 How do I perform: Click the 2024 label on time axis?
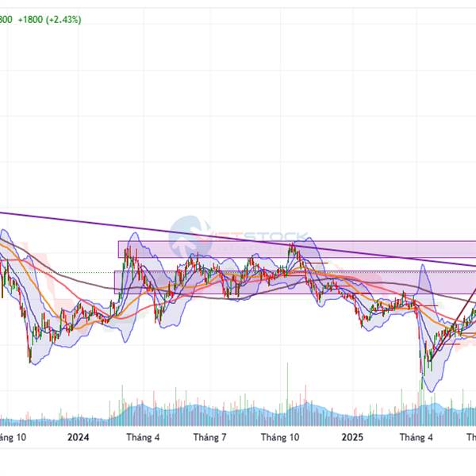coord(78,437)
